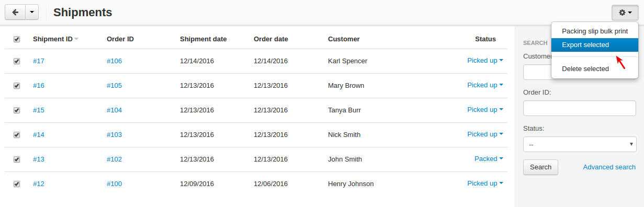Open the Status filter dropdown

tap(580, 144)
